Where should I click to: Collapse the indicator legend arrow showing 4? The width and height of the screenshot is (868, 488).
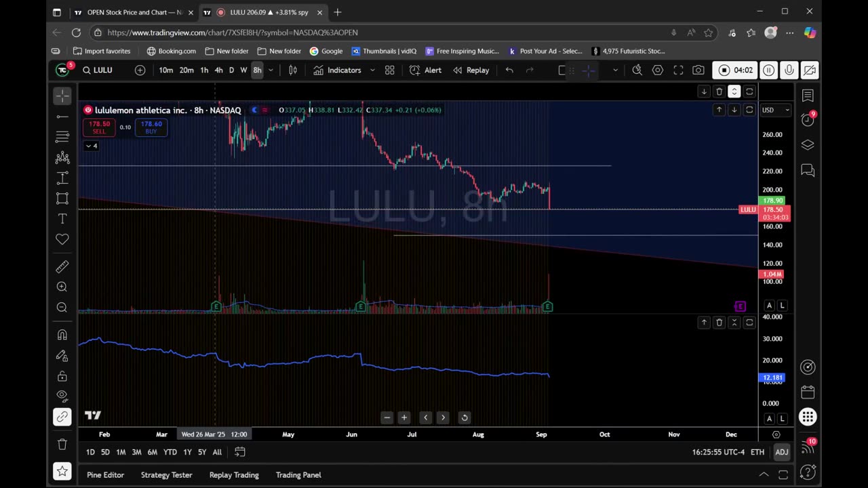click(x=91, y=146)
